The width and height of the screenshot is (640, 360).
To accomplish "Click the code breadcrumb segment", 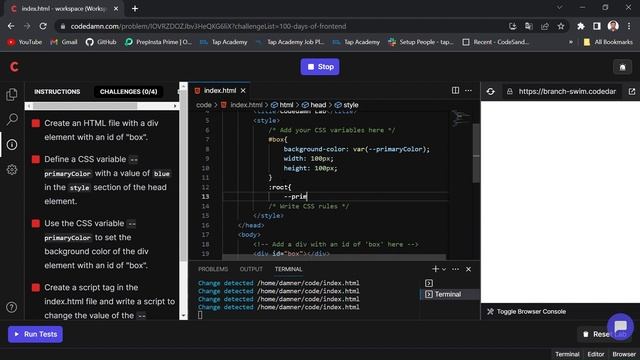I will (x=204, y=105).
